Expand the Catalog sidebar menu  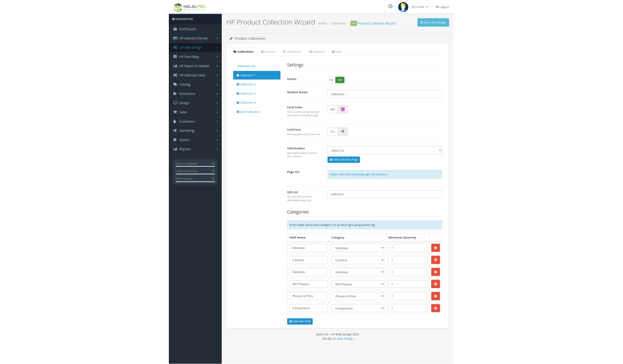coord(195,84)
